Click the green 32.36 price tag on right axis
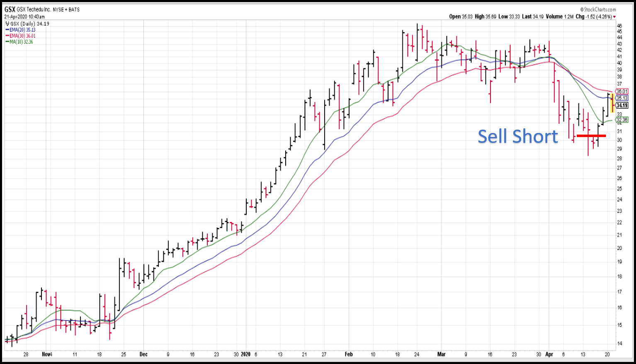636x364 pixels. [x=622, y=120]
